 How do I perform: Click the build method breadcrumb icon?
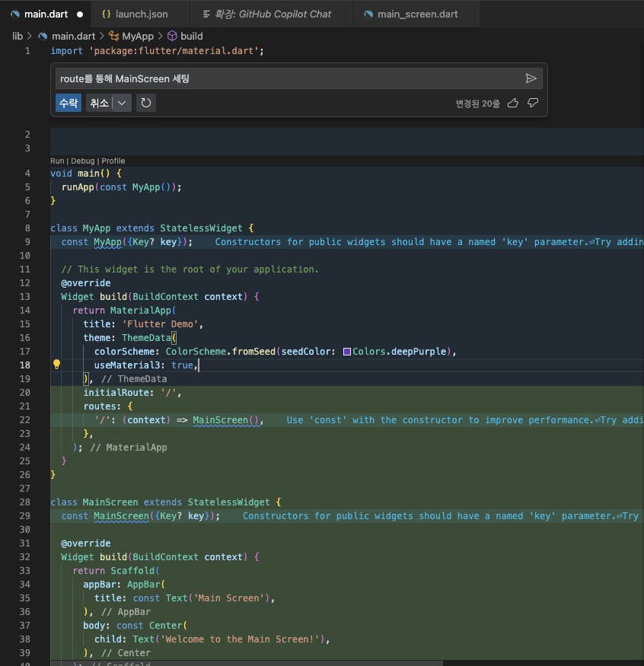point(172,36)
